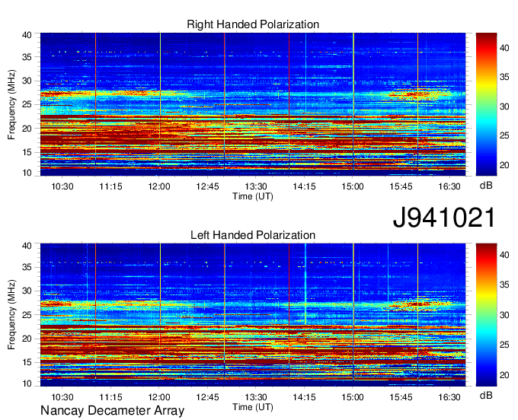518x420 pixels.
Task: Click the 25 dB tick on the Right Handed colorbar
Action: 504,135
